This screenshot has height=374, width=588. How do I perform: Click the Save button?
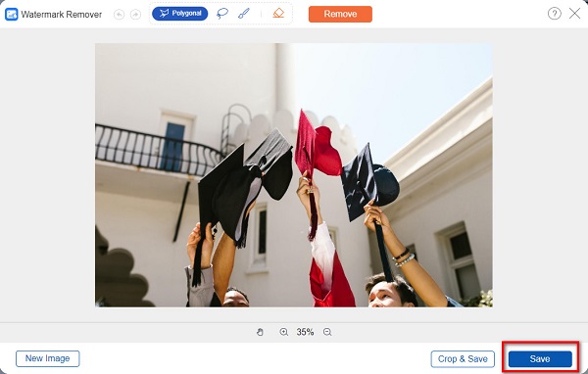(x=540, y=359)
